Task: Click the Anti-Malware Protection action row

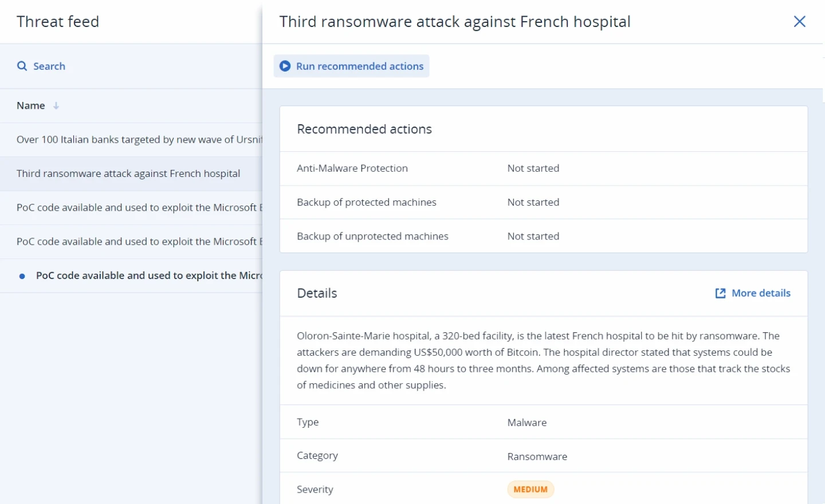Action: 543,168
